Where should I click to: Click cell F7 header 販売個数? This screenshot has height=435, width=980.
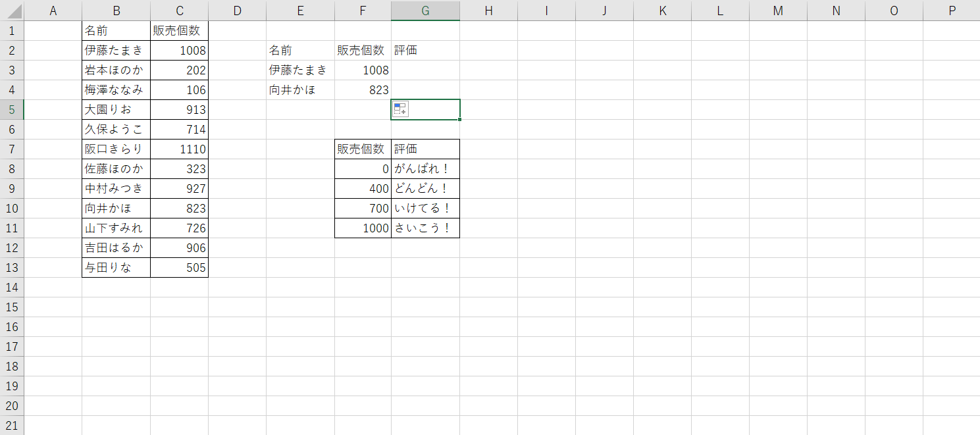click(x=363, y=149)
